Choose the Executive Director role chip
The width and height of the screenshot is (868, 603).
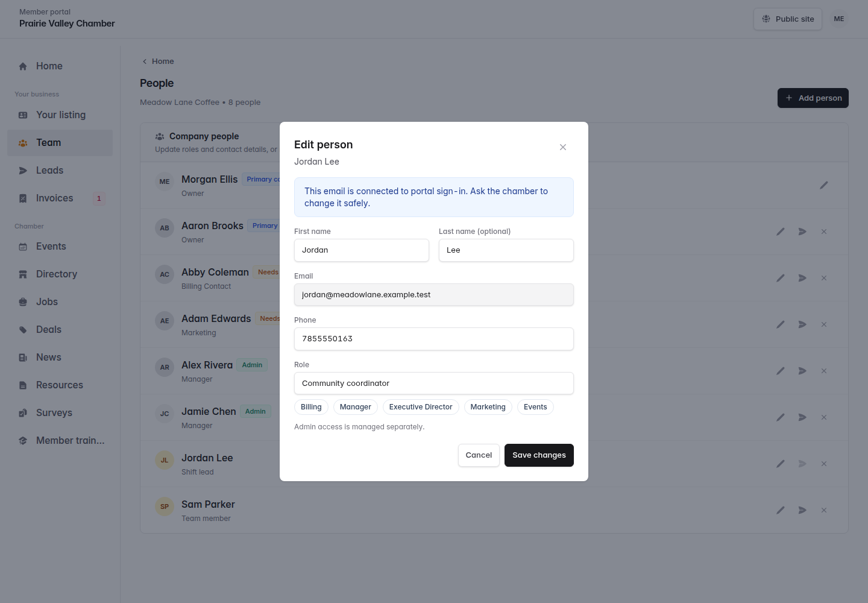coord(421,407)
